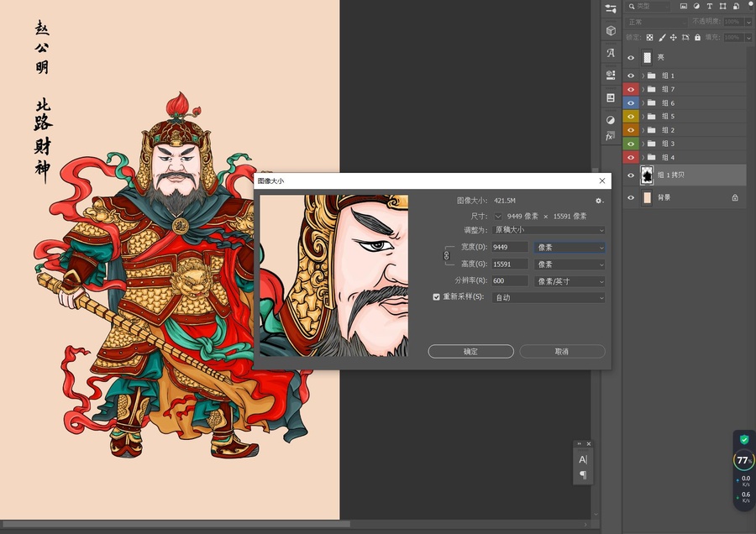The height and width of the screenshot is (534, 756).
Task: Open the resample method 自动 dropdown
Action: pyautogui.click(x=549, y=297)
